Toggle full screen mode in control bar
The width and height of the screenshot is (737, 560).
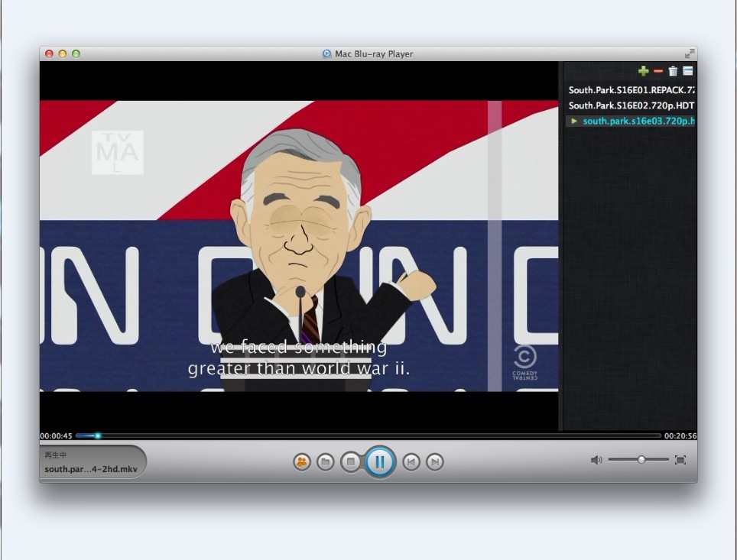[680, 460]
